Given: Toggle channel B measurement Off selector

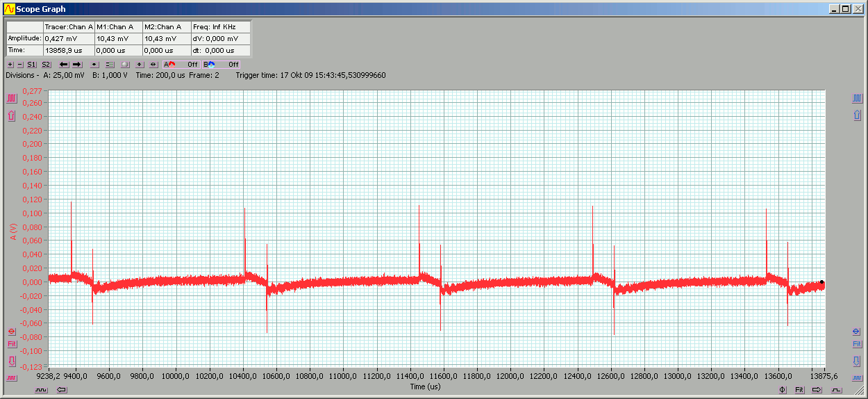Looking at the screenshot, I should [x=221, y=65].
